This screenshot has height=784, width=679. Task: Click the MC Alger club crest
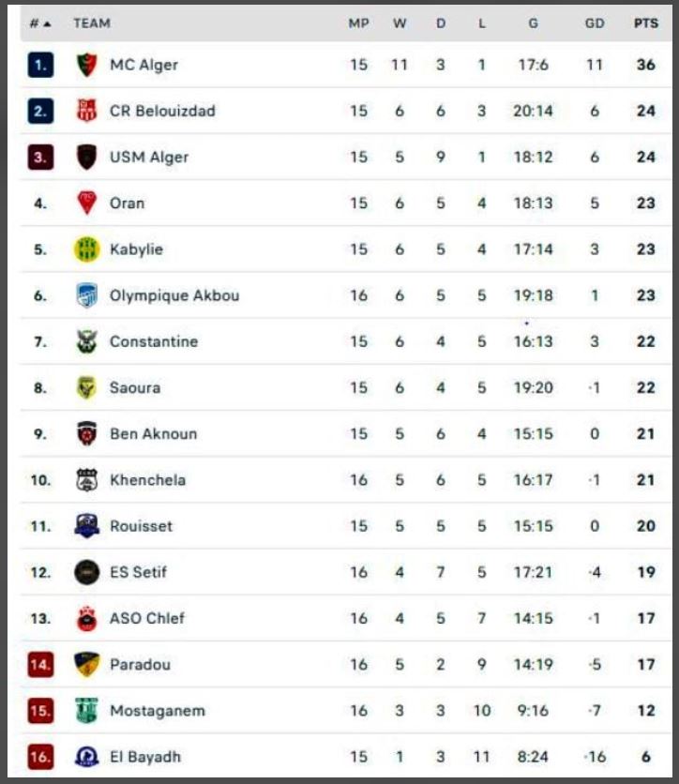tap(86, 65)
